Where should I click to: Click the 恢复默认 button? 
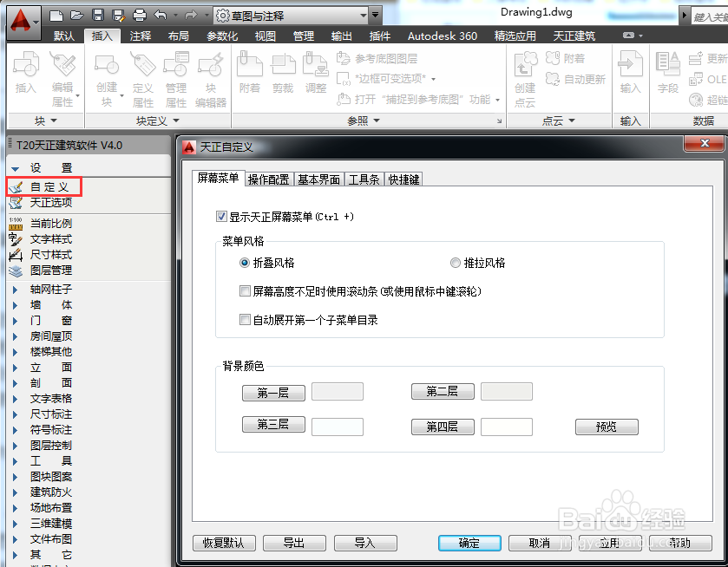click(x=224, y=543)
